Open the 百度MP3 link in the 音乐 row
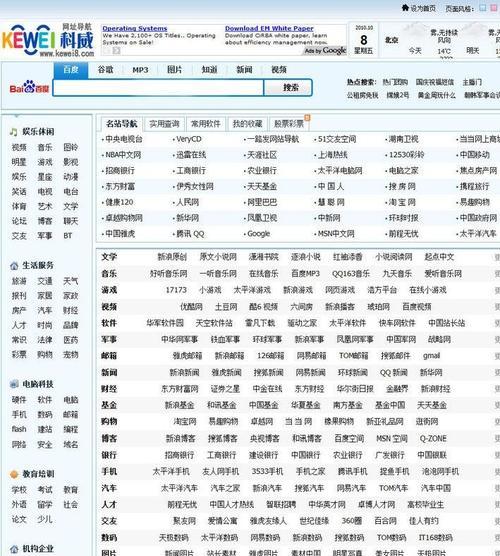500x556 pixels. pos(305,274)
